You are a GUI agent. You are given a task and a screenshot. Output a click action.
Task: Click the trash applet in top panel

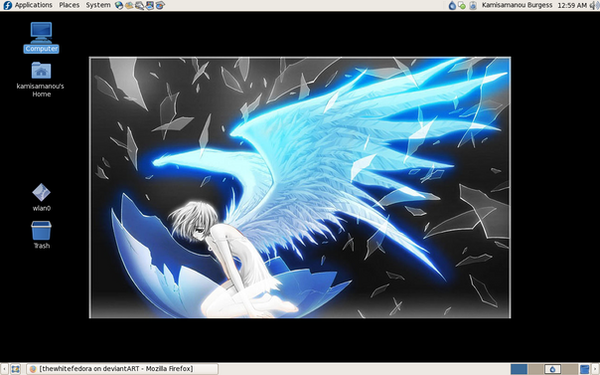(473, 5)
